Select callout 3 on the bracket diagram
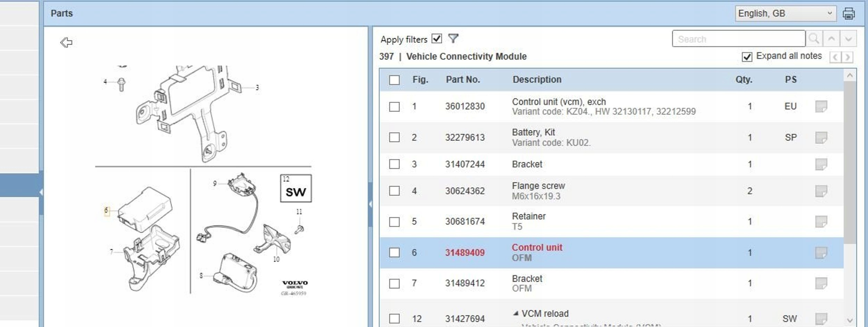The width and height of the screenshot is (868, 327). click(257, 88)
